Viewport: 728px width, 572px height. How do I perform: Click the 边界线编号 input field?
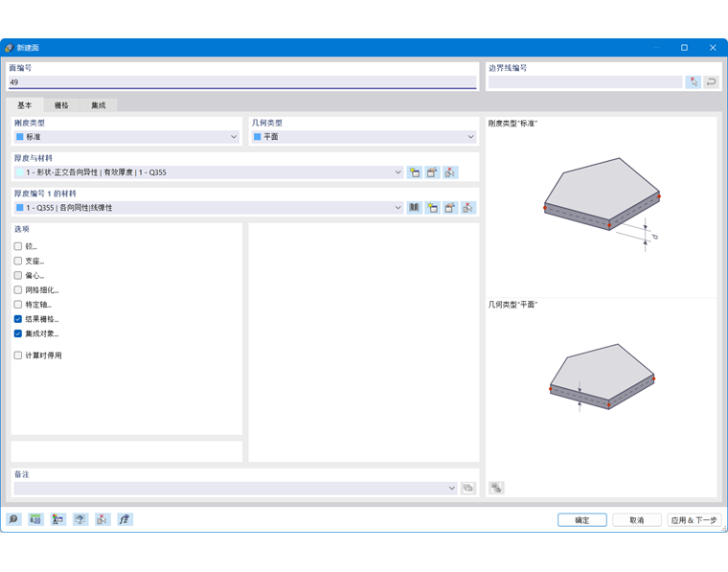pos(585,82)
